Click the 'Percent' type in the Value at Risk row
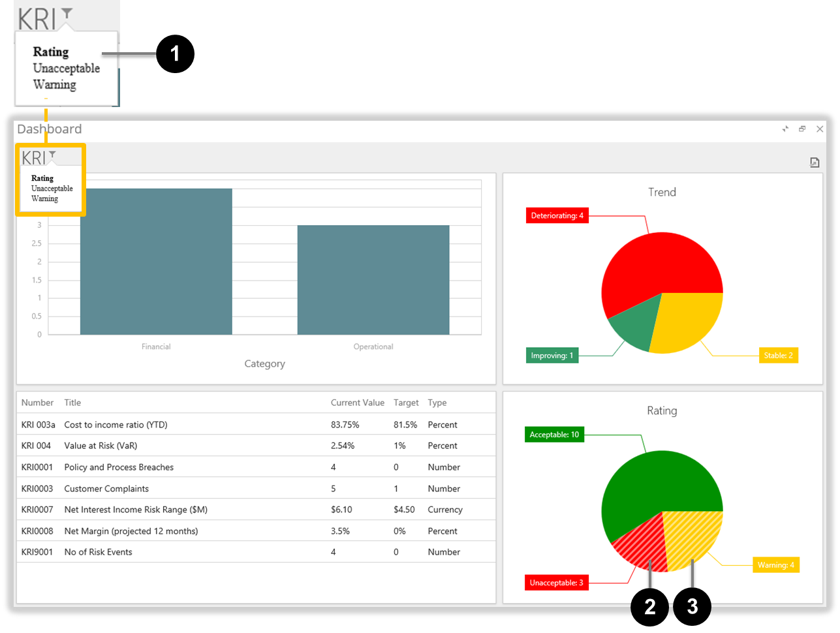This screenshot has width=840, height=633. click(x=443, y=446)
